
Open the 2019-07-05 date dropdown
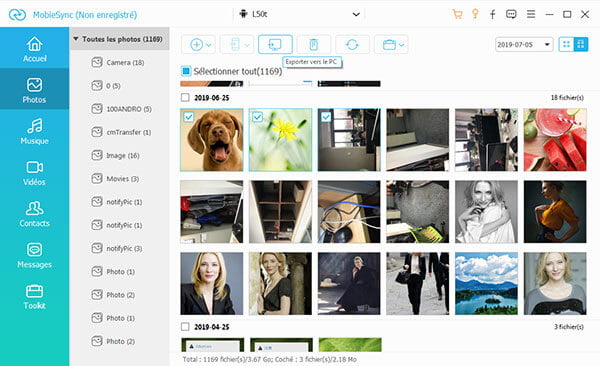(x=524, y=44)
